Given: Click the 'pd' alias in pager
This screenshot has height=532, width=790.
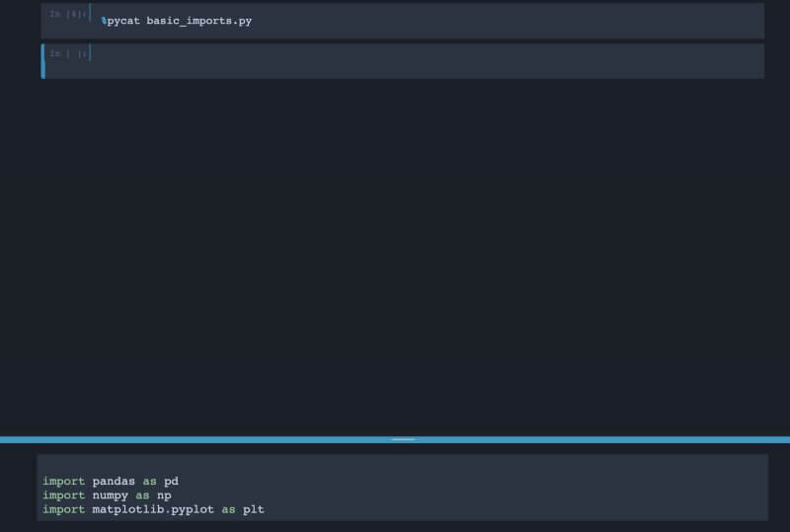Looking at the screenshot, I should (171, 482).
